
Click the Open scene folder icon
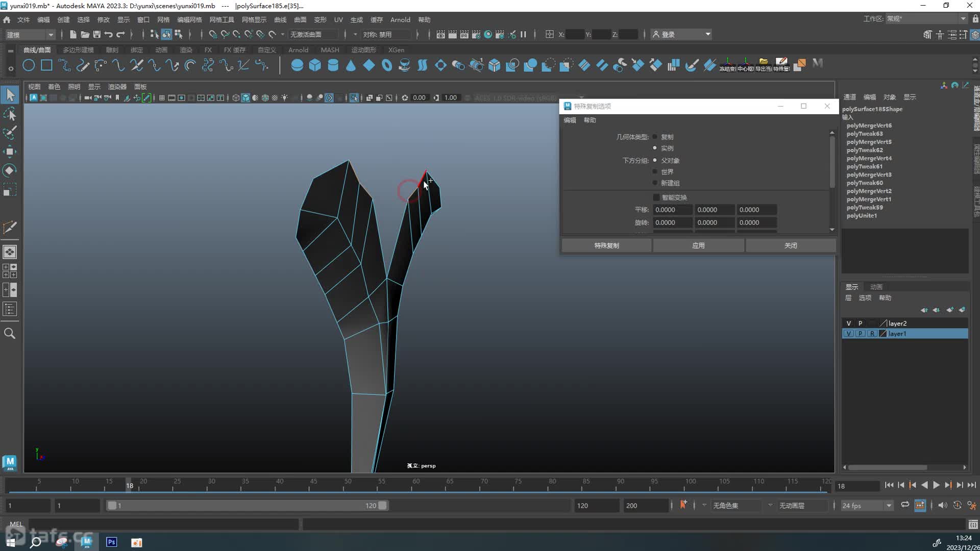pos(85,34)
